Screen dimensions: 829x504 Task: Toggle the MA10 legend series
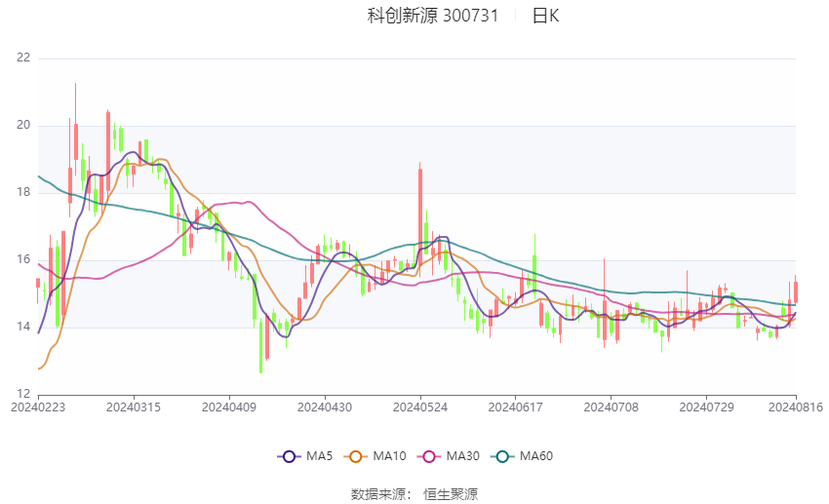pos(375,456)
